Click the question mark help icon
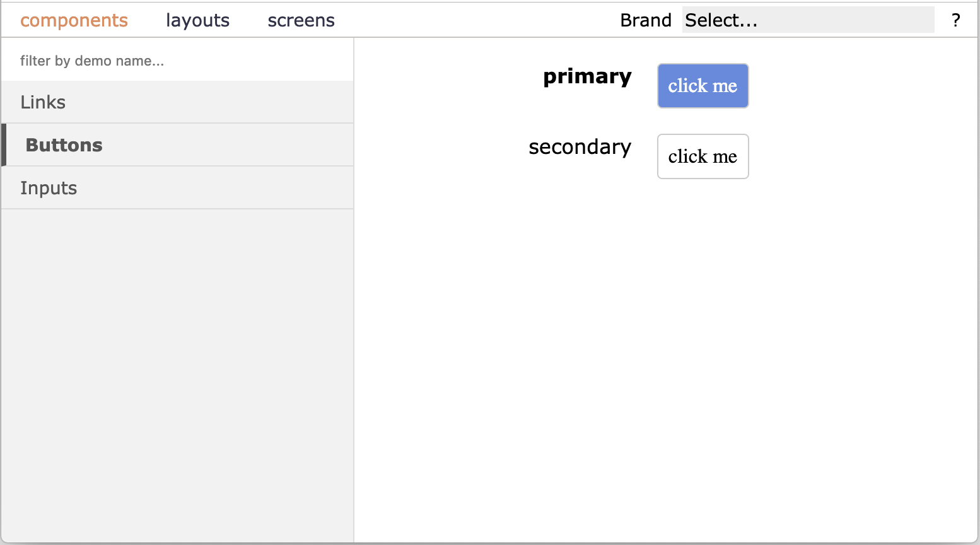The height and width of the screenshot is (545, 980). (x=955, y=20)
